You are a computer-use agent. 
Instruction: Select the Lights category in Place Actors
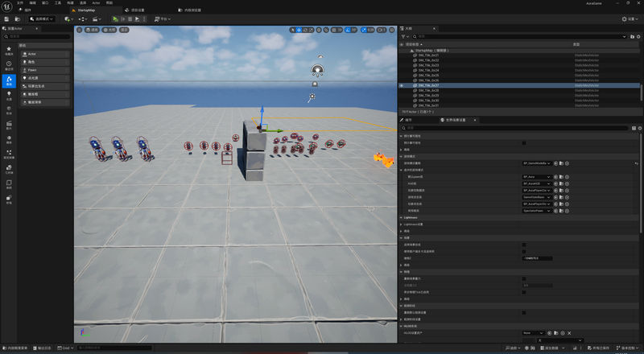point(9,95)
